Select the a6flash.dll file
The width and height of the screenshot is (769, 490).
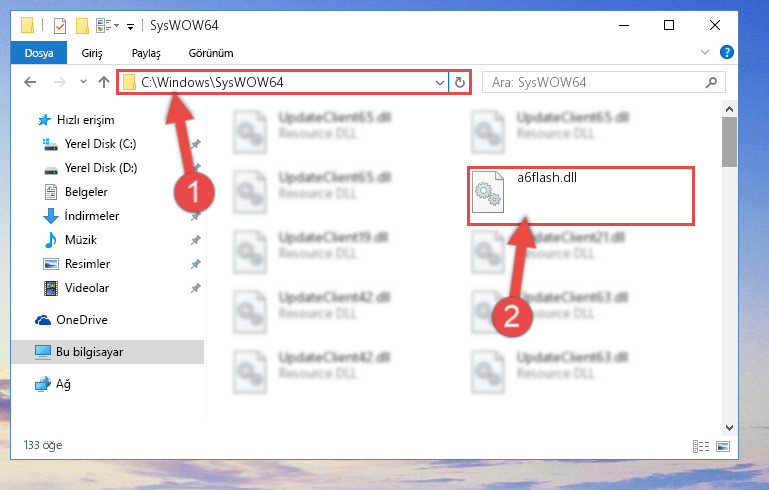coord(581,196)
